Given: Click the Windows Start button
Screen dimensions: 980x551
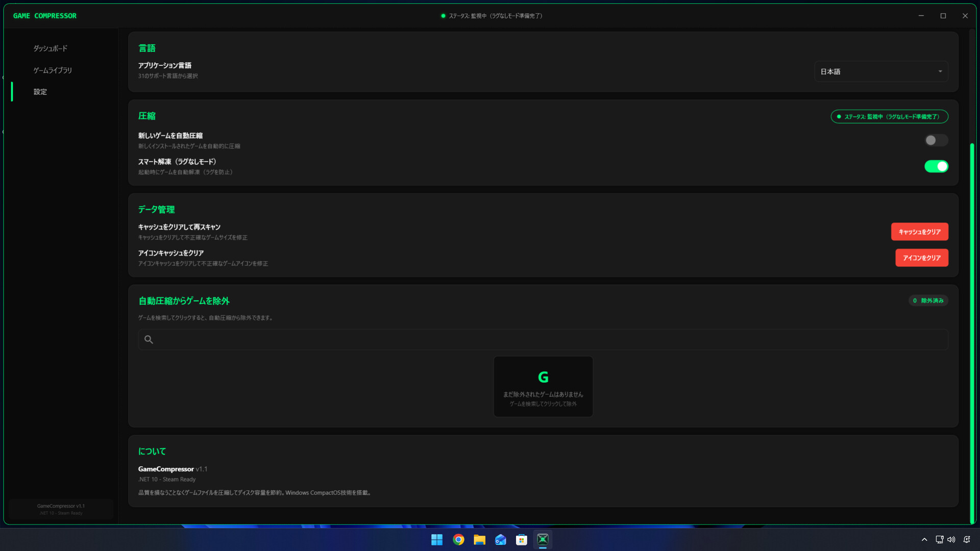Looking at the screenshot, I should pyautogui.click(x=437, y=540).
